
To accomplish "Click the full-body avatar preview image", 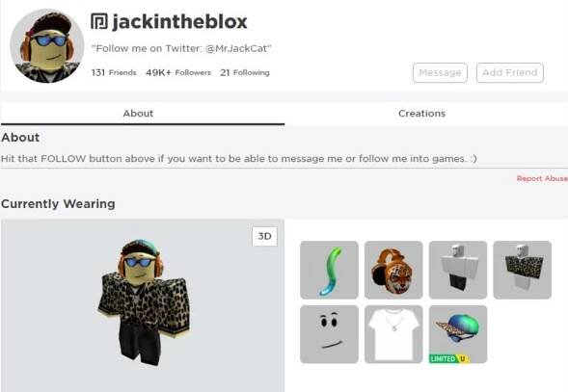I will tap(143, 302).
